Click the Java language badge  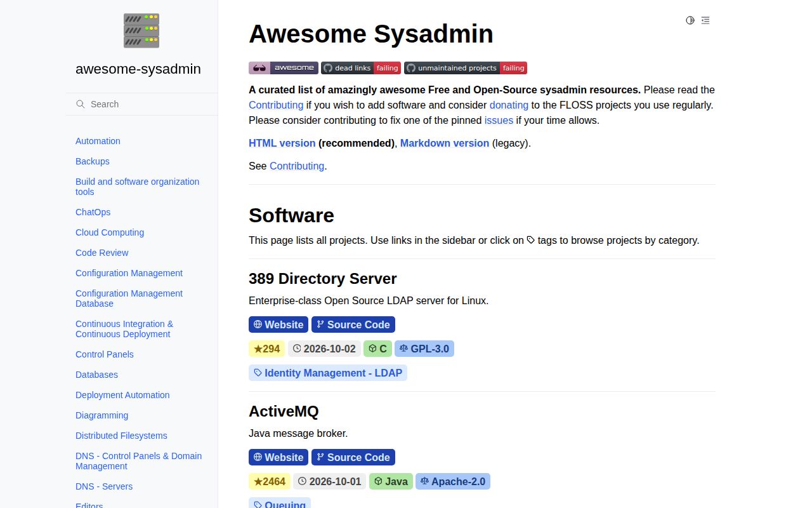391,481
